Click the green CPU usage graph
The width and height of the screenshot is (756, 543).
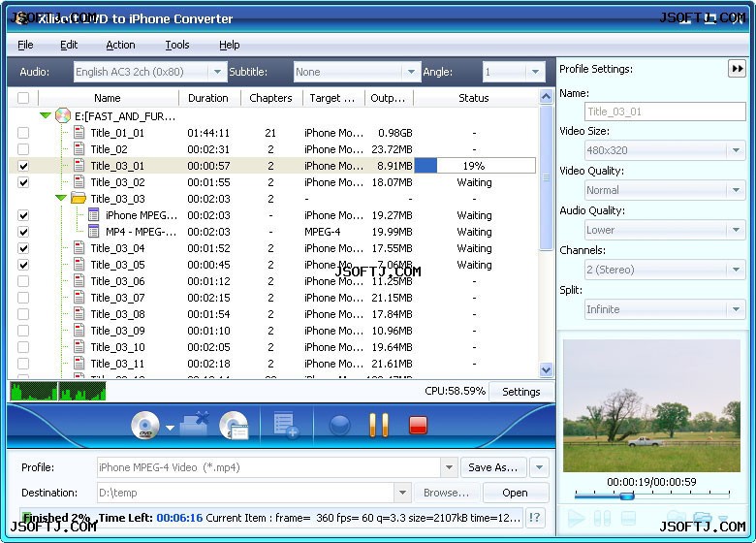pos(58,391)
